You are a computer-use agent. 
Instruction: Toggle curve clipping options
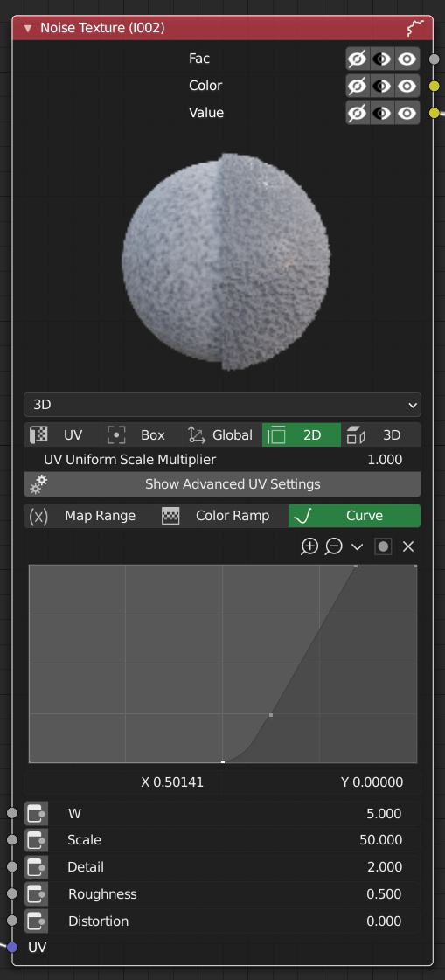tap(383, 547)
